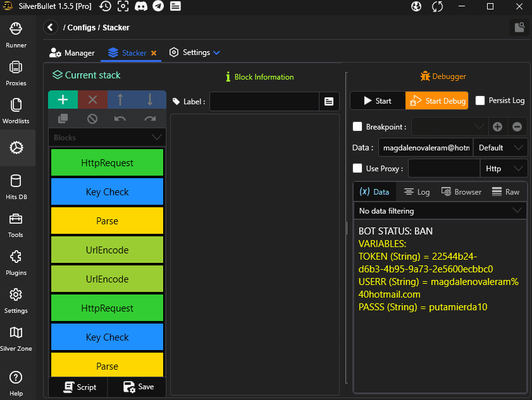The width and height of the screenshot is (532, 400).
Task: Open the No data filtering dropdown
Action: pyautogui.click(x=440, y=210)
